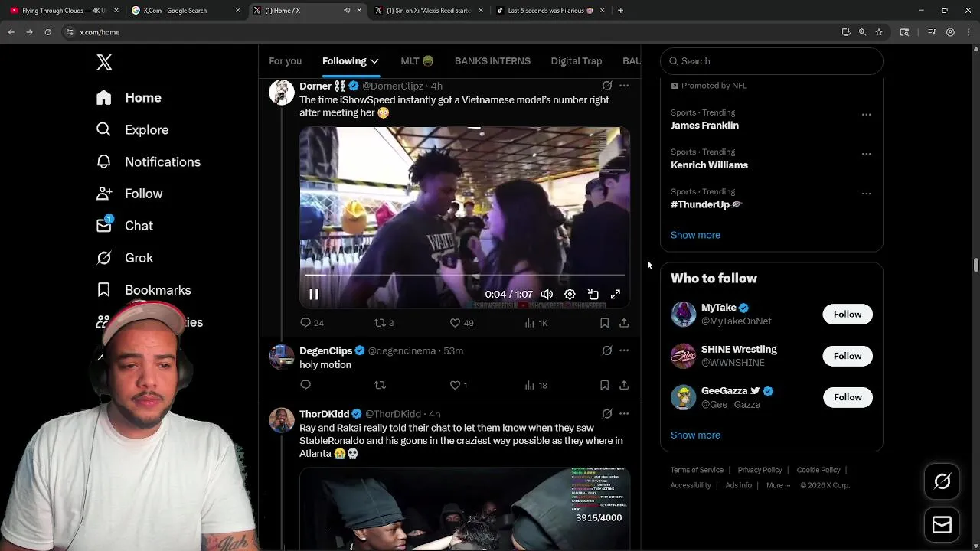
Task: Expand the video to fullscreen
Action: (616, 295)
